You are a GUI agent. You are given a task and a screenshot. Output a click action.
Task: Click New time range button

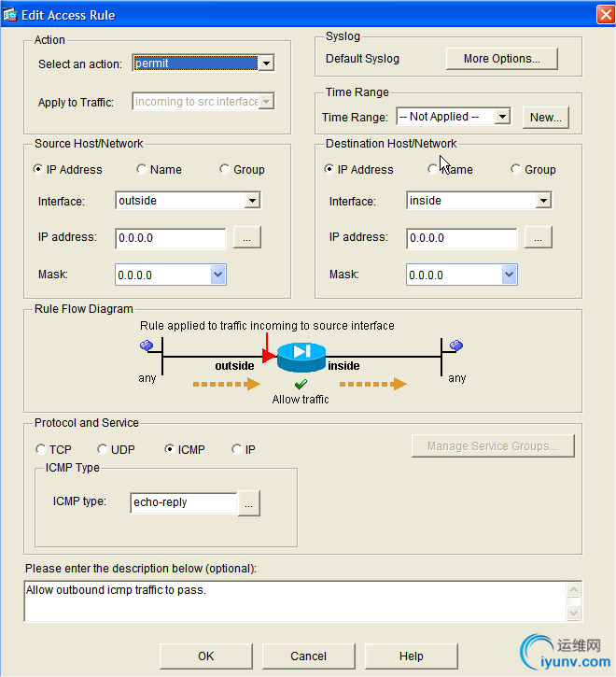tap(546, 118)
